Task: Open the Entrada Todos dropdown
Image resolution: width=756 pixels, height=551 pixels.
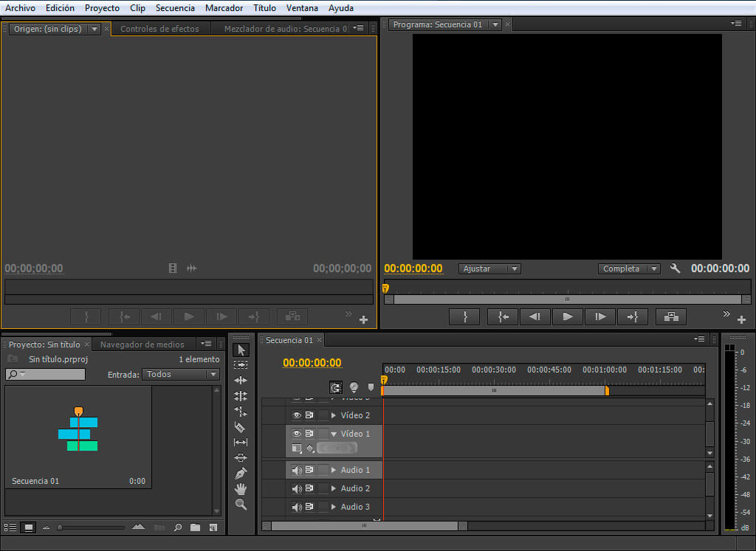Action: 180,374
